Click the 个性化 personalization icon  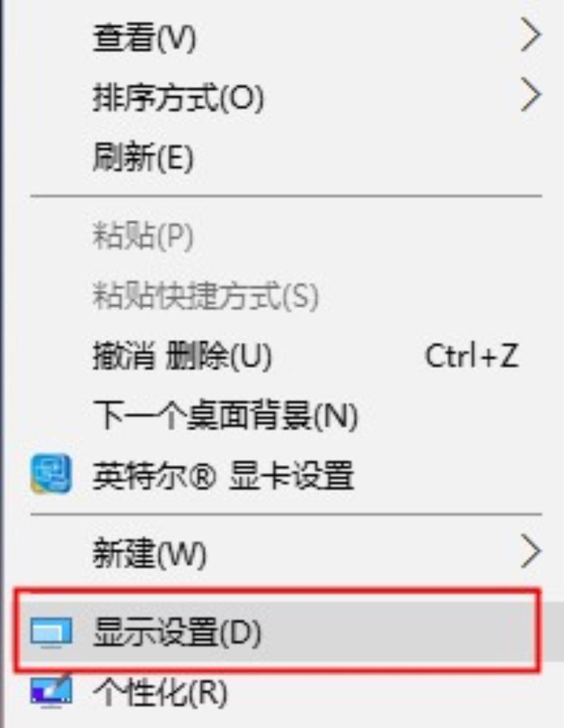(51, 691)
